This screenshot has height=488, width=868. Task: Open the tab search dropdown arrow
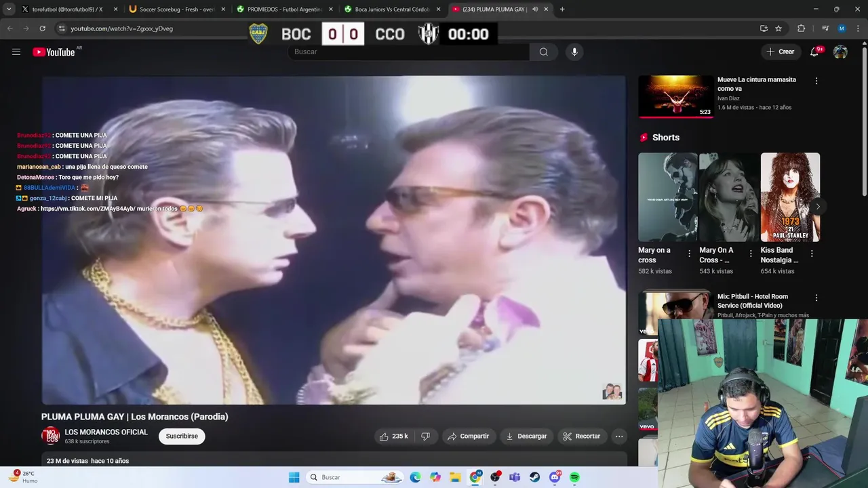tap(9, 9)
